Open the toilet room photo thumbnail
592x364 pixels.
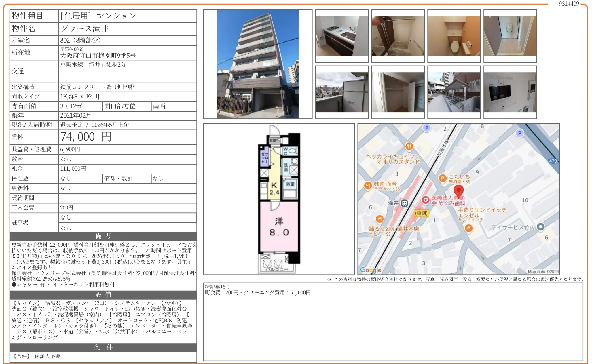point(454,36)
